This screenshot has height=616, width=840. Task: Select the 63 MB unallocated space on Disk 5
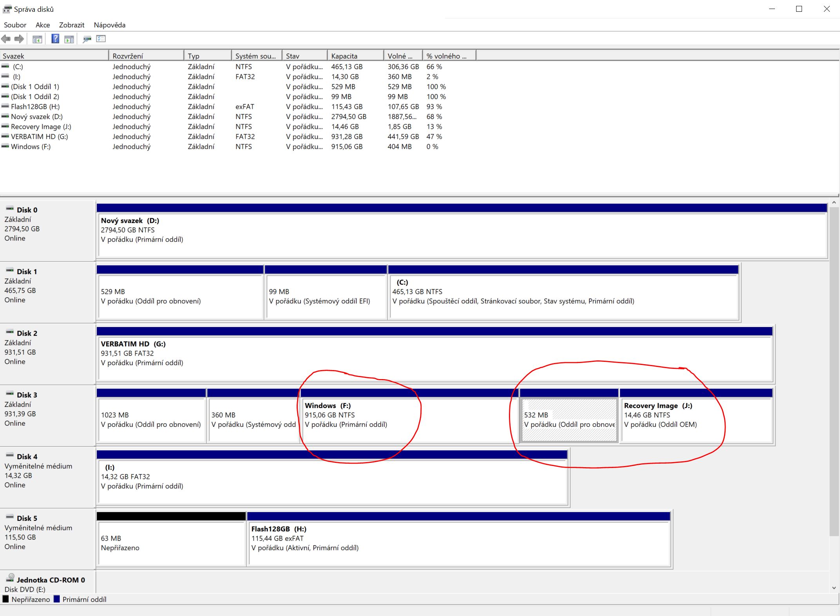coord(171,543)
